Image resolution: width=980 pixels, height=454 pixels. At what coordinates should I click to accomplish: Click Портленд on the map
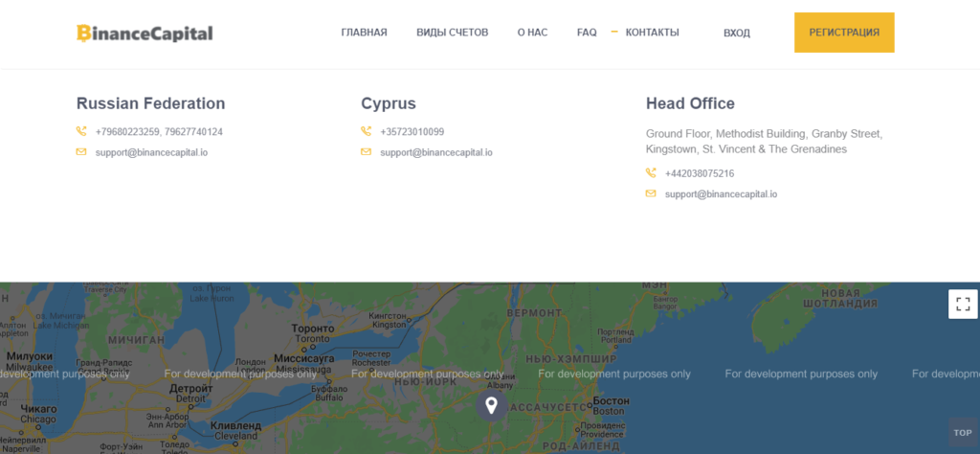coord(615,331)
